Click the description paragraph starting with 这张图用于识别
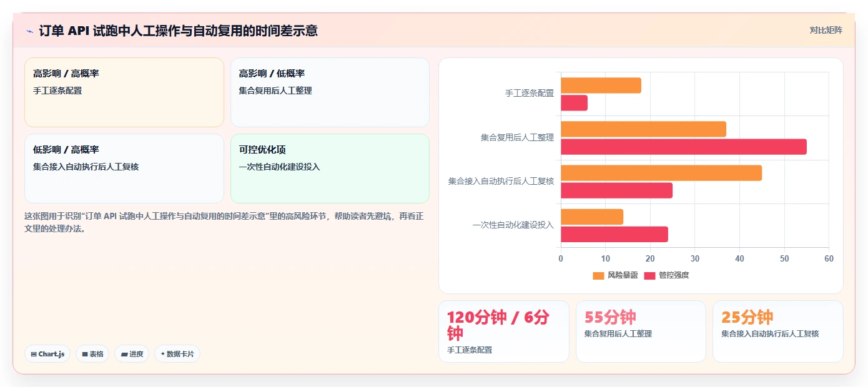This screenshot has height=387, width=868. (224, 222)
